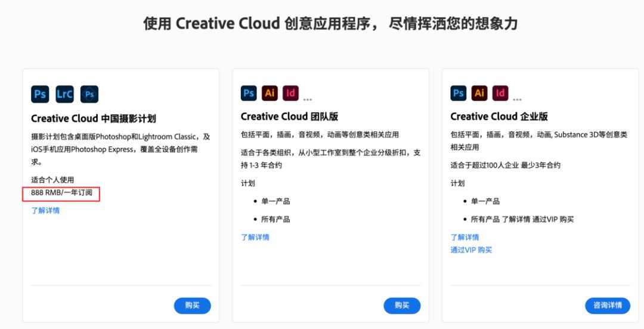This screenshot has height=329, width=644.
Task: Click 购买 in the 中国摄影计划 card
Action: tap(192, 306)
